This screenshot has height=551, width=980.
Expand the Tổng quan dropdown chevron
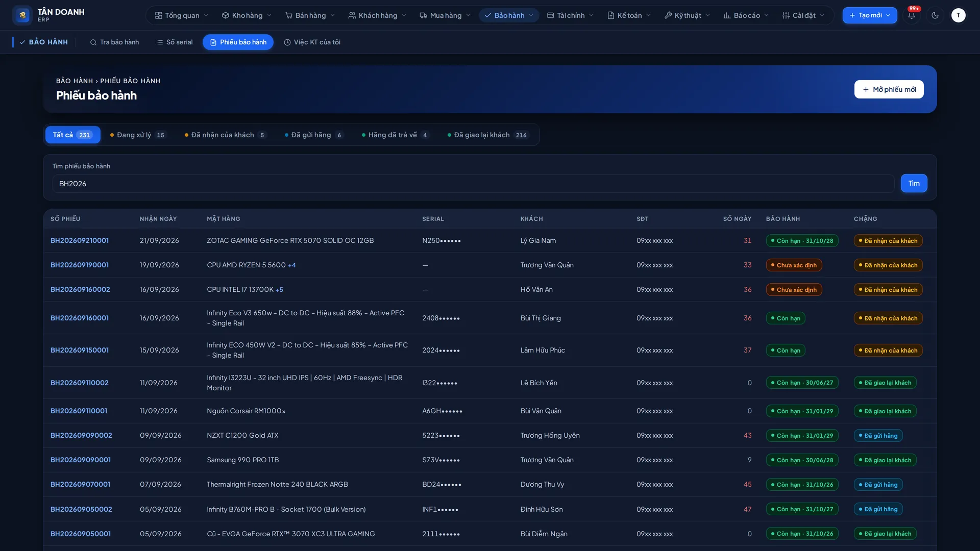[x=206, y=15]
